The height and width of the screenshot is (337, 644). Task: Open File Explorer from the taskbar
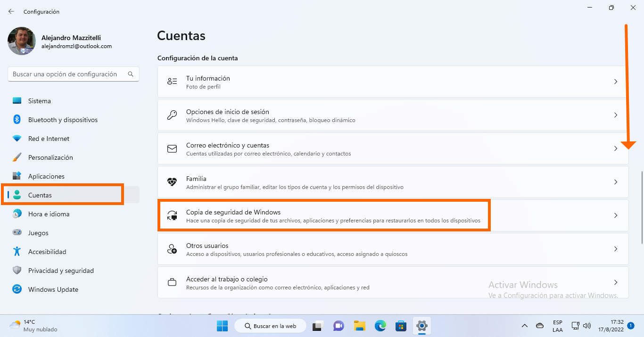point(360,326)
